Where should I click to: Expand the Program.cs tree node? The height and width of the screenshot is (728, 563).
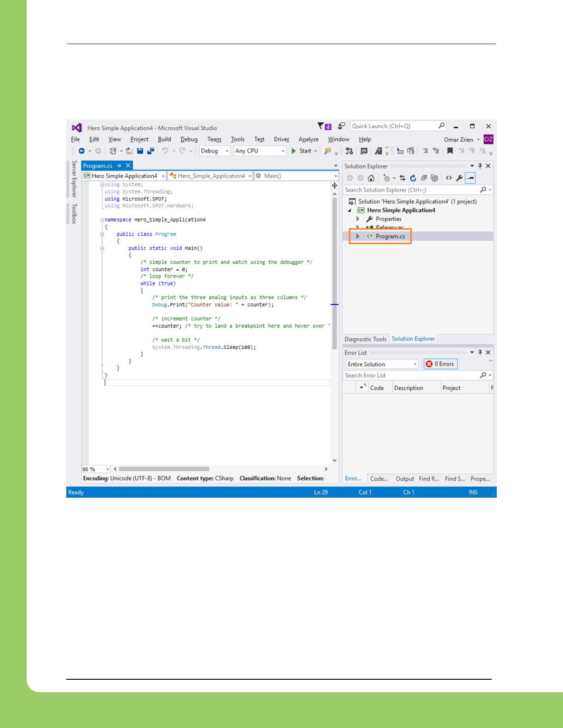click(x=358, y=236)
